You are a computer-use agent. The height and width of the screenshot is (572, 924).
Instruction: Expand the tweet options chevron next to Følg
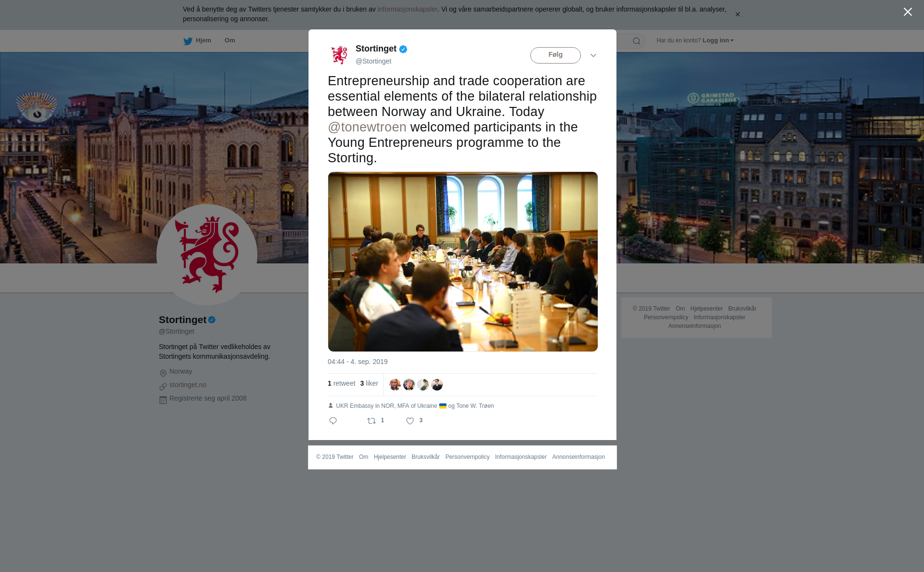click(593, 55)
